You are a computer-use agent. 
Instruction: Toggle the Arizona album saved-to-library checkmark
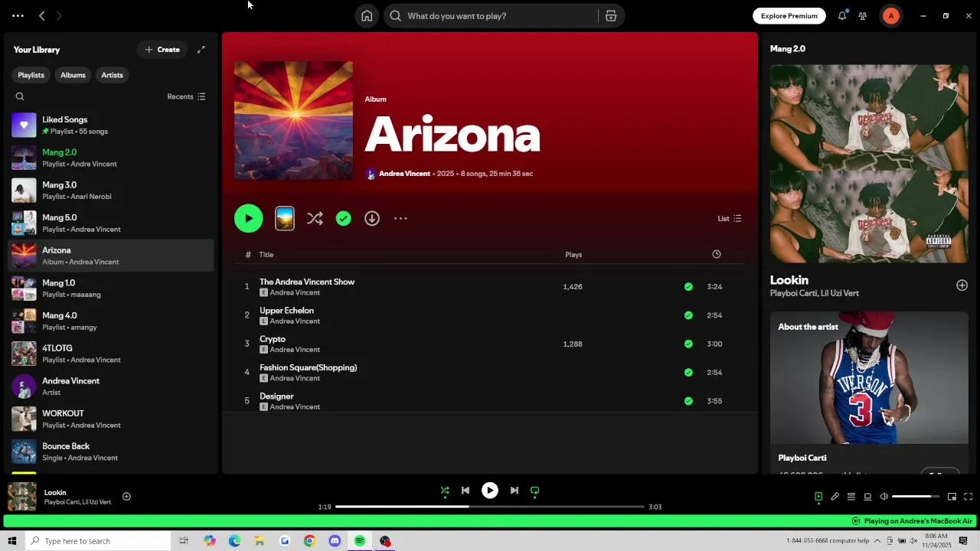(344, 219)
